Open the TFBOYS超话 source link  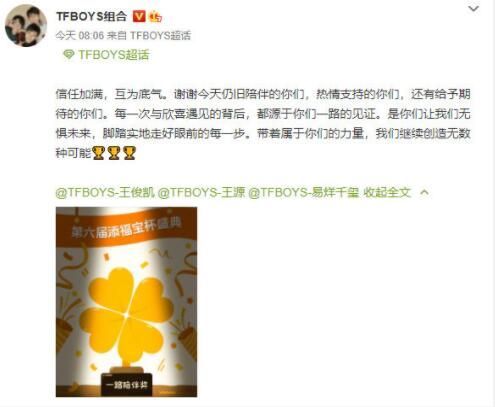click(160, 35)
